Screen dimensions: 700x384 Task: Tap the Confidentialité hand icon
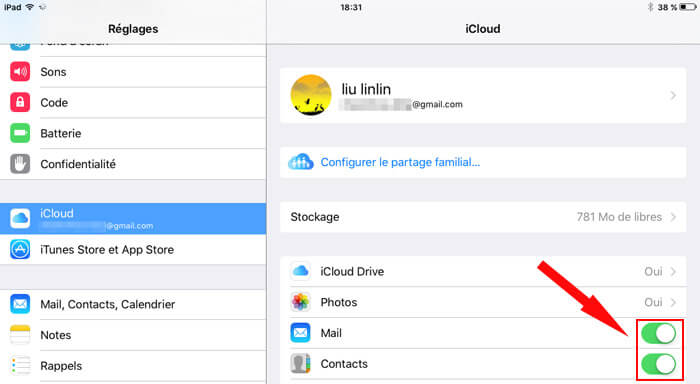[x=20, y=164]
